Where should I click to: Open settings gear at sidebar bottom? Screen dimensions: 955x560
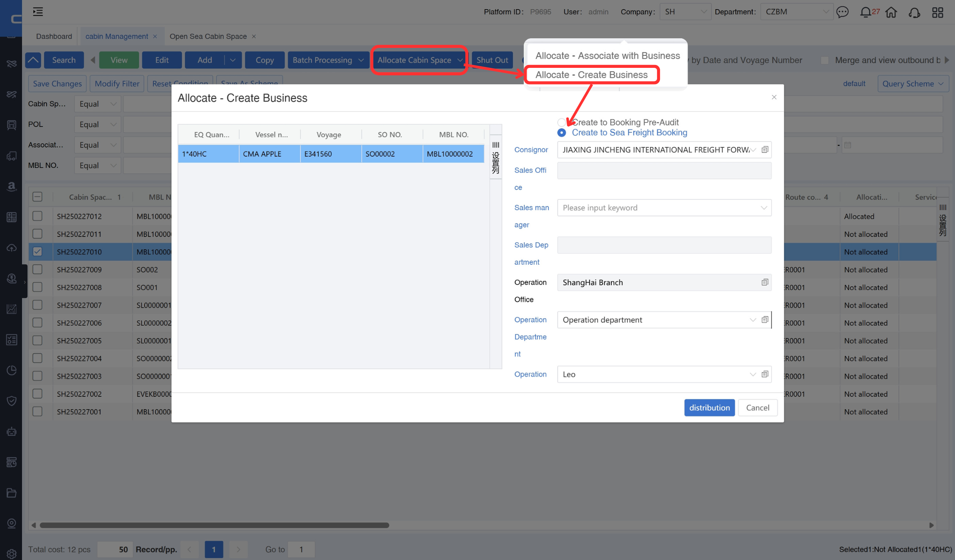12,554
